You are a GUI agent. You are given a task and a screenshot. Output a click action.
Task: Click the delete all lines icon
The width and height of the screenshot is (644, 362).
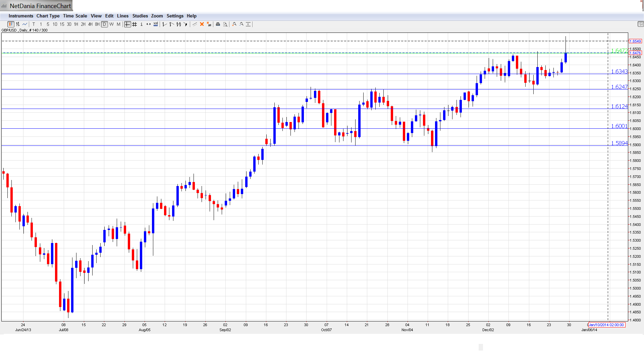coord(209,24)
